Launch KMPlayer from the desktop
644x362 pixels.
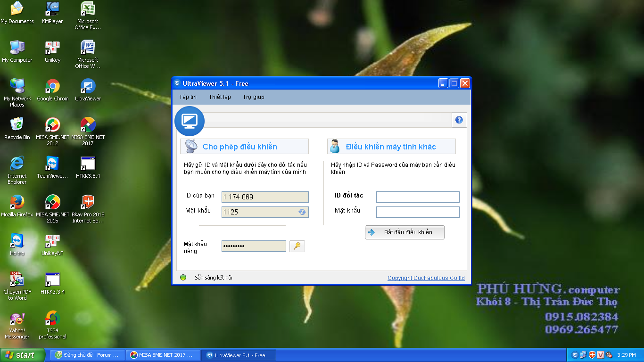(52, 13)
